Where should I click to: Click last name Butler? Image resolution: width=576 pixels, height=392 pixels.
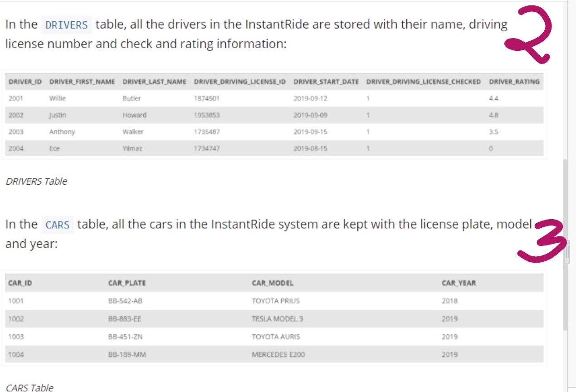(132, 98)
